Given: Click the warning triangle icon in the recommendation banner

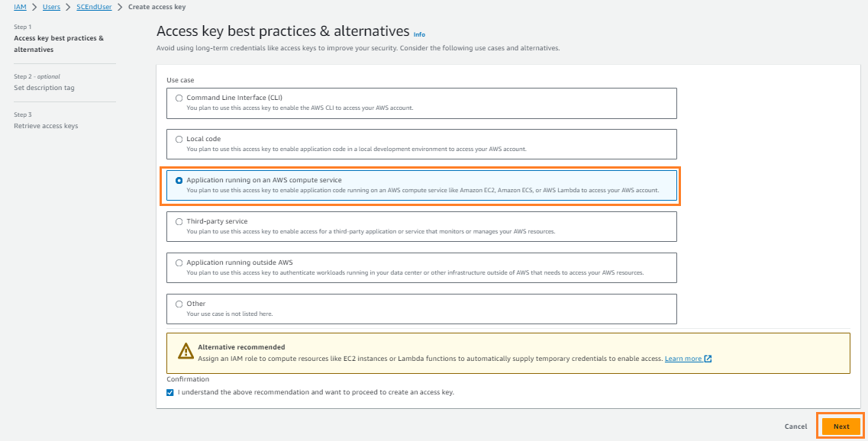Looking at the screenshot, I should 186,351.
